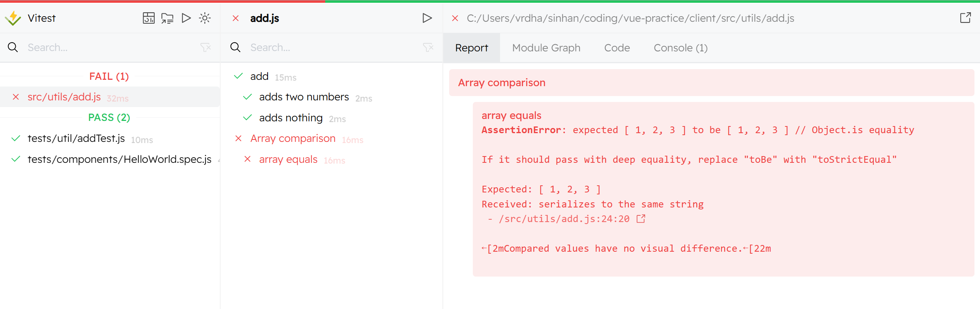The height and width of the screenshot is (309, 980).
Task: Switch to the Code tab
Action: pyautogui.click(x=617, y=48)
